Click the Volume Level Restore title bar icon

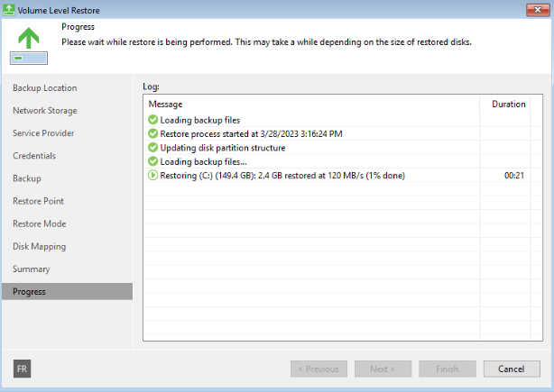(9, 10)
